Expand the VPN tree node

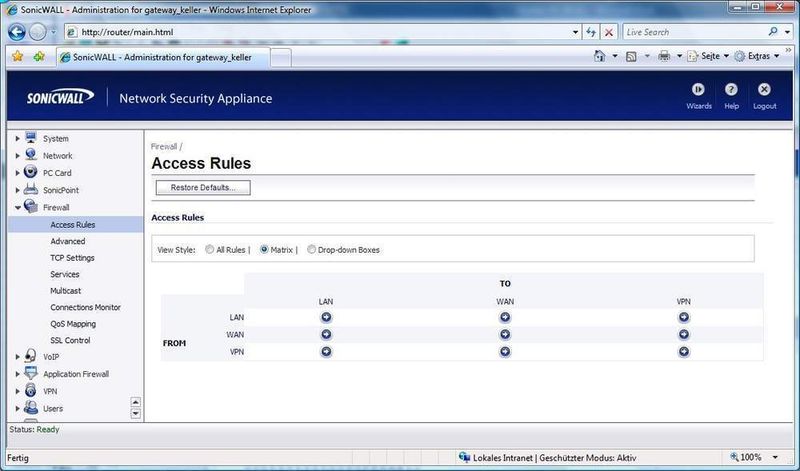click(17, 391)
